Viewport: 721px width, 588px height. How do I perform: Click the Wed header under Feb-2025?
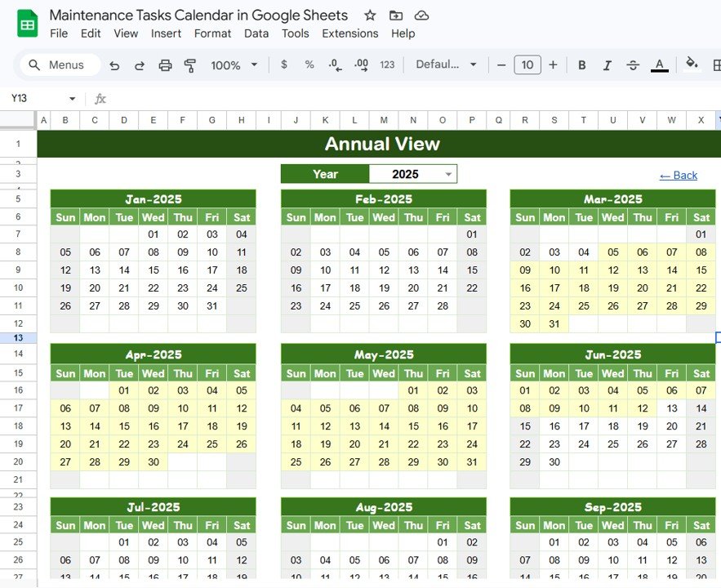[384, 217]
